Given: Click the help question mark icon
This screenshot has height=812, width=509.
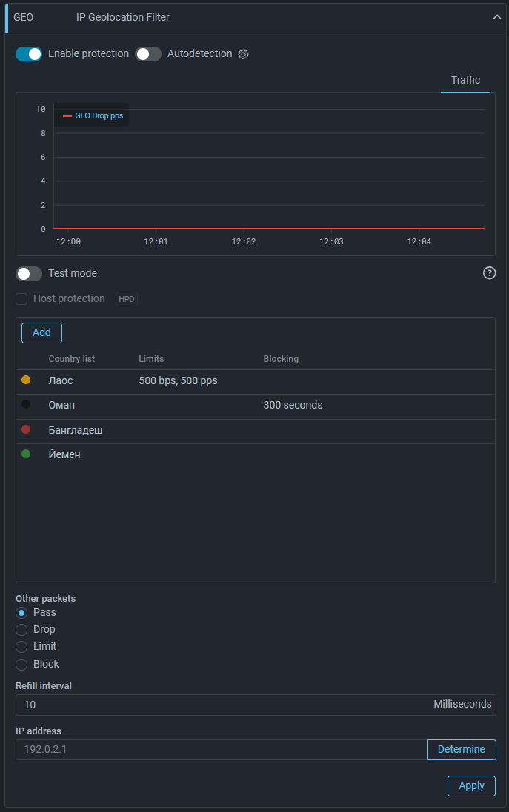Looking at the screenshot, I should [489, 273].
